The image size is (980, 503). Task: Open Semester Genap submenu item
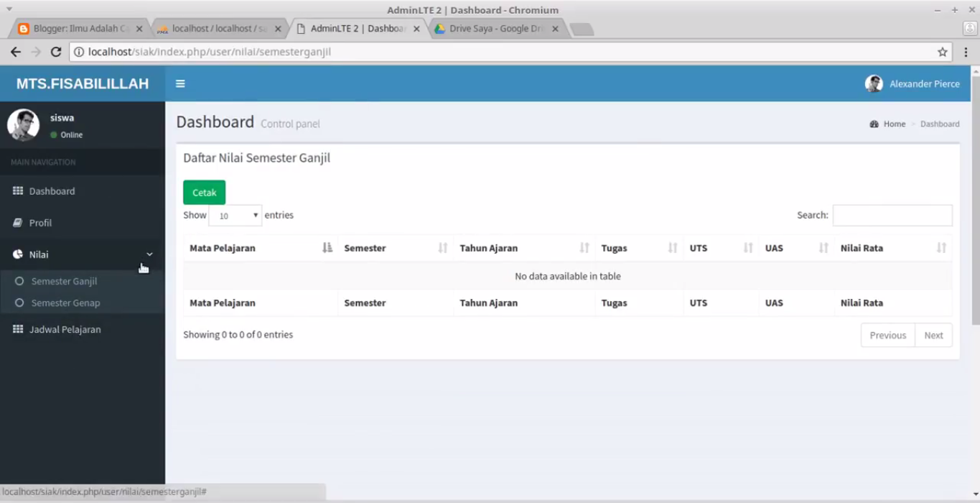point(65,303)
